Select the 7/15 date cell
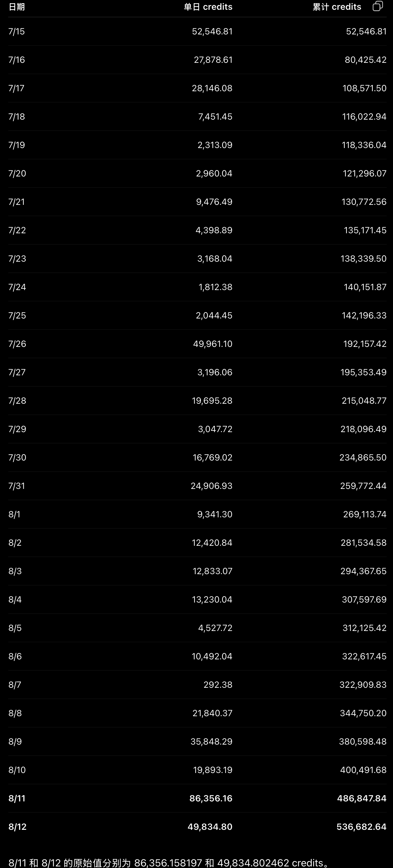 pos(16,31)
